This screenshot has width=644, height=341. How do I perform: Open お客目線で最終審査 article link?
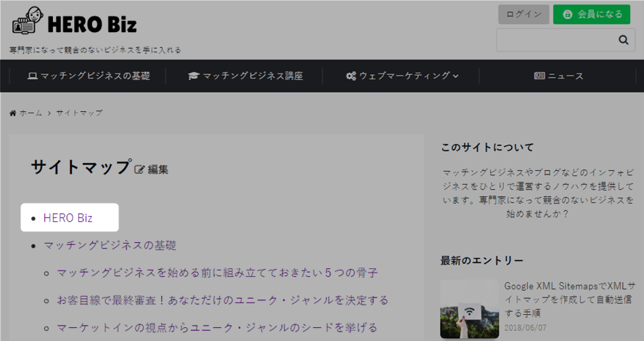222,300
